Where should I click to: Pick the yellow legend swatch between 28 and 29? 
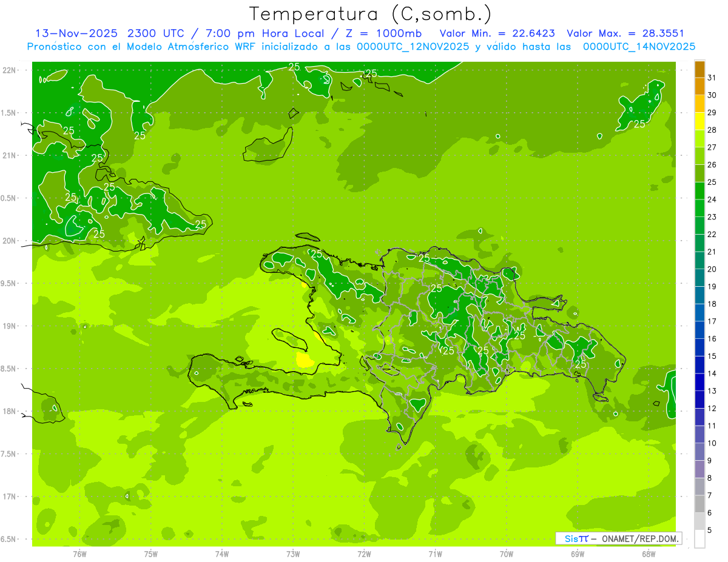coord(699,121)
